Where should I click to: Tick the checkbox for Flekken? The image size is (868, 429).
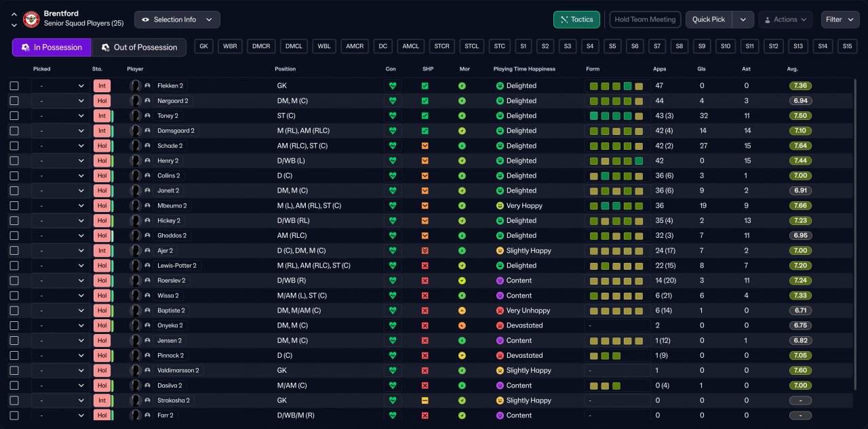point(14,86)
